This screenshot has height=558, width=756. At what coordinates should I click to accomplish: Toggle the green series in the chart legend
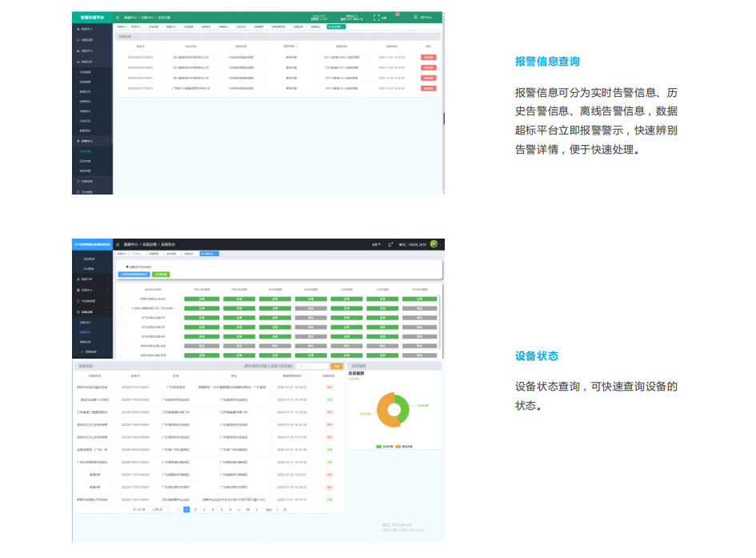coord(385,447)
